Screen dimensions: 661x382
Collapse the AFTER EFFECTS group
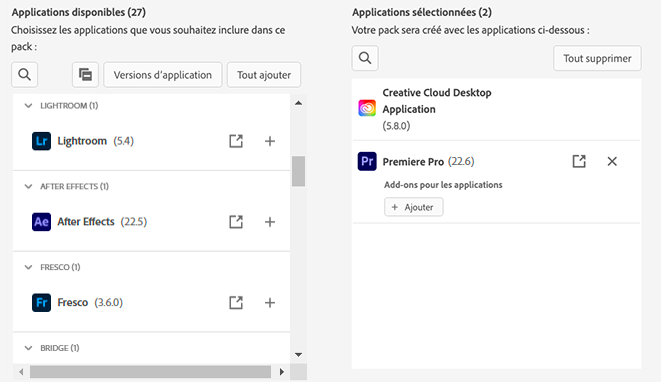point(28,186)
